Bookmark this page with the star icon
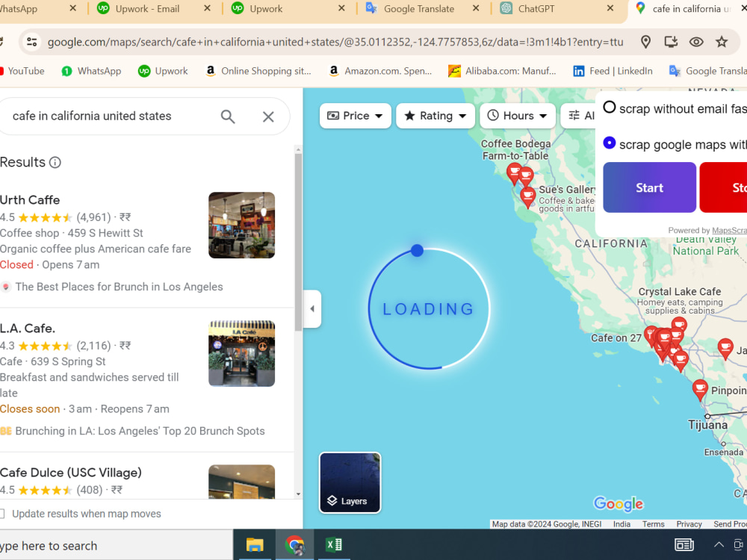The height and width of the screenshot is (560, 747). coord(722,42)
